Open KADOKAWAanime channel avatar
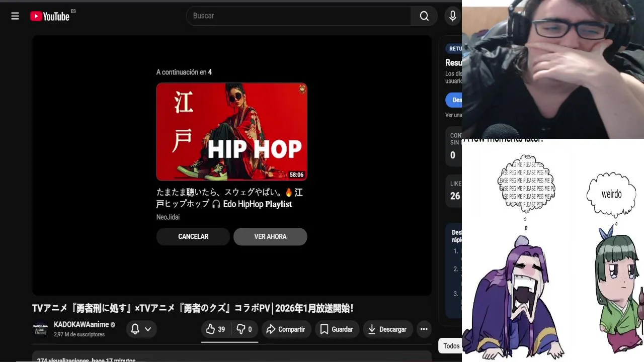Screen dimensions: 644x362 point(41,329)
